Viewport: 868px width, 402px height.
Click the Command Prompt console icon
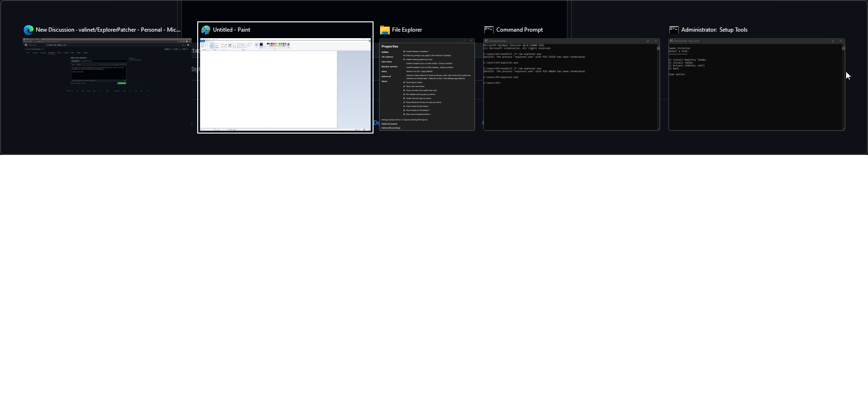point(489,30)
